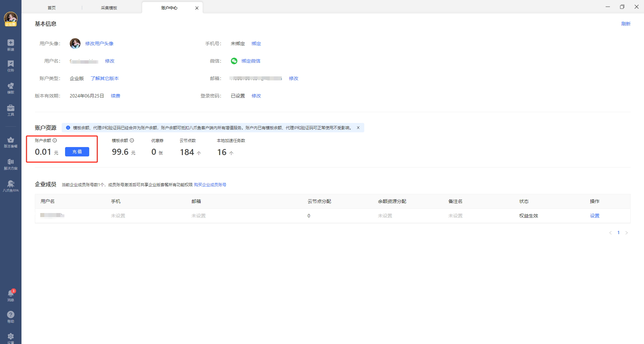Close the 账户中心 tab

pyautogui.click(x=197, y=8)
